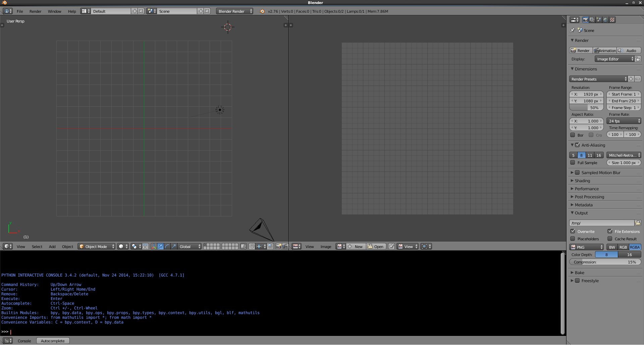Click the resolution percentage 50% slider
This screenshot has height=345, width=644.
click(x=586, y=108)
